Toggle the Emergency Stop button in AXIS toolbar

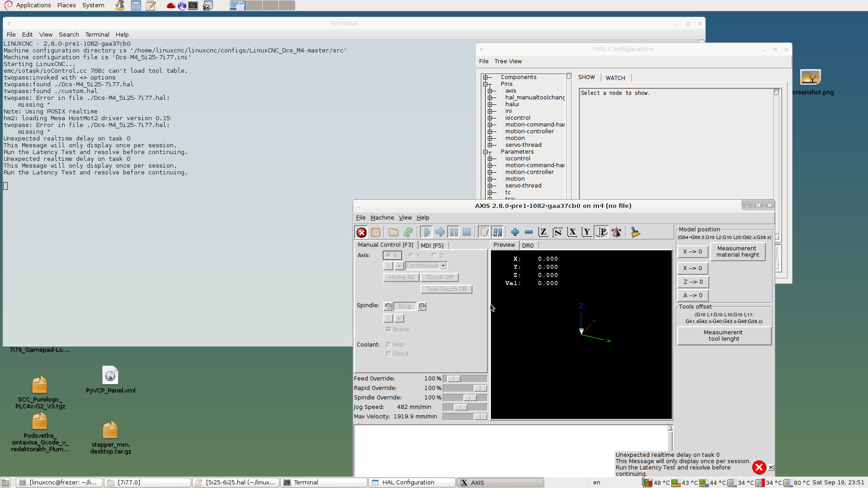point(362,232)
